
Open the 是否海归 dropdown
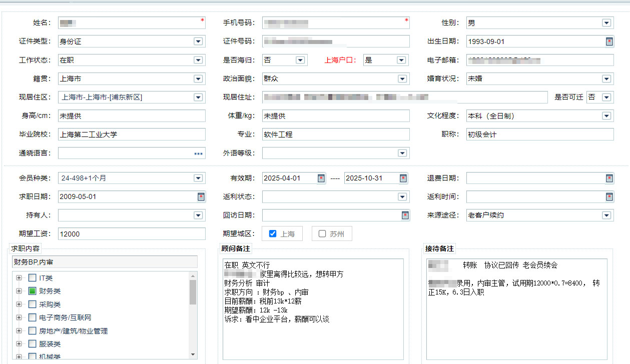click(x=300, y=60)
